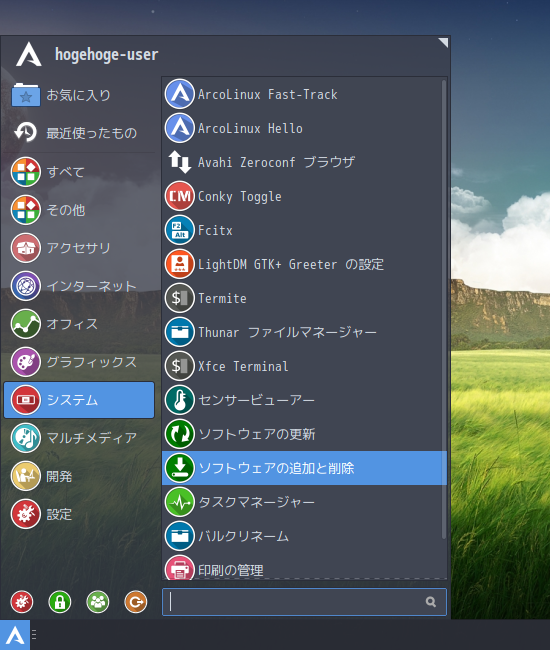Click the menu resize corner triangle
Screen dimensions: 550x650
(443, 43)
